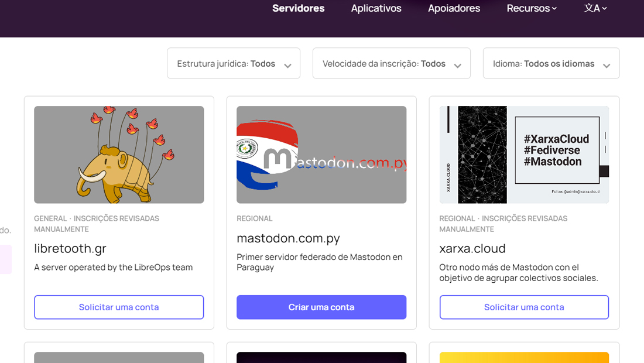Request an account on libretooth.gr
This screenshot has width=644, height=363.
point(119,307)
